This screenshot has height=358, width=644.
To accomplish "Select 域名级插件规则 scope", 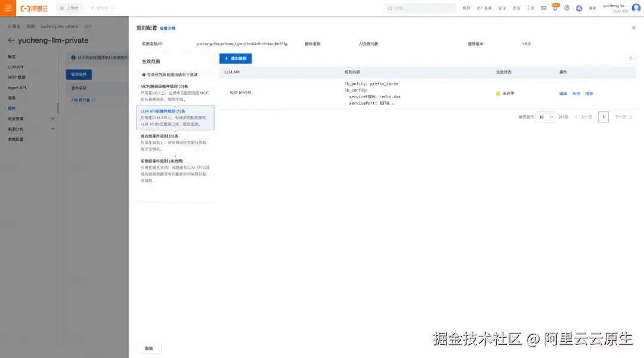I will tap(175, 142).
